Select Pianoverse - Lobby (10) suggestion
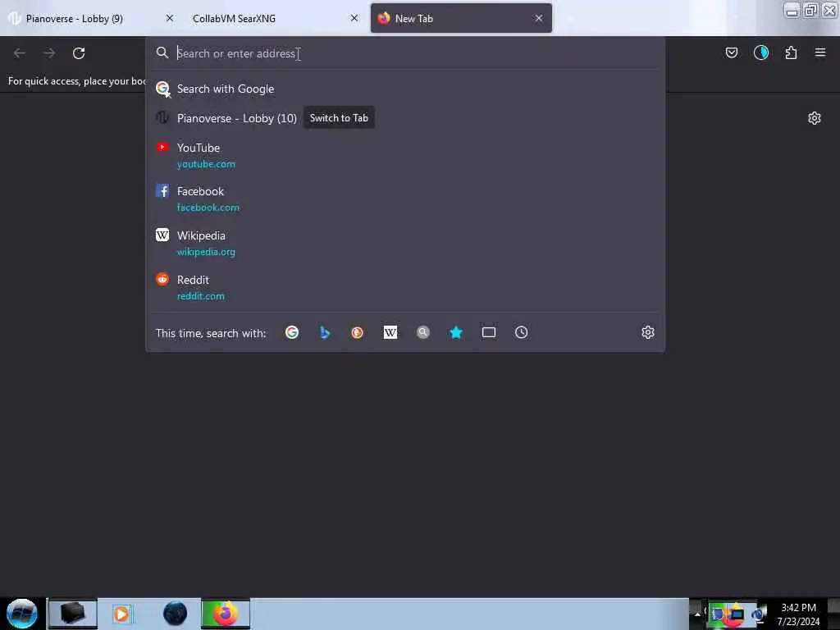This screenshot has height=630, width=840. pyautogui.click(x=405, y=118)
